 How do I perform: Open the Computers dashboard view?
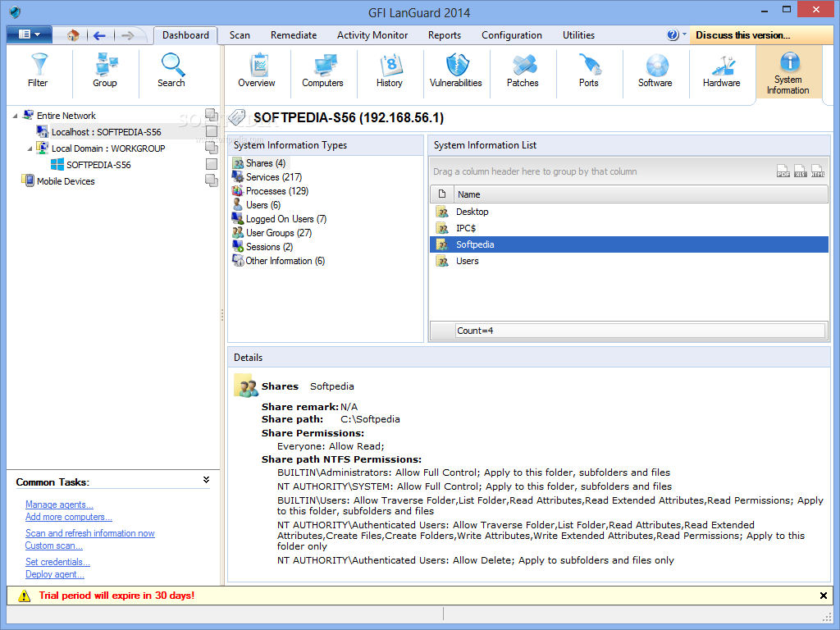click(x=322, y=71)
